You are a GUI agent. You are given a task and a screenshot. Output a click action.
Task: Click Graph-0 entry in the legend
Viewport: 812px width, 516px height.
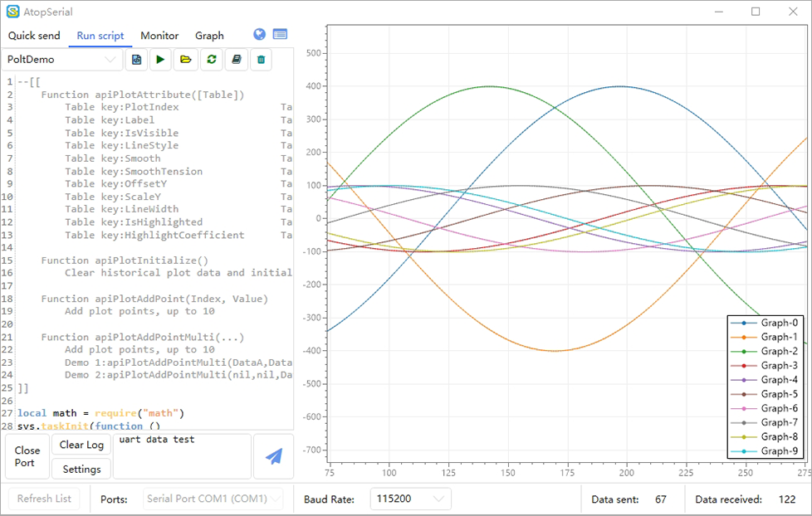coord(765,323)
